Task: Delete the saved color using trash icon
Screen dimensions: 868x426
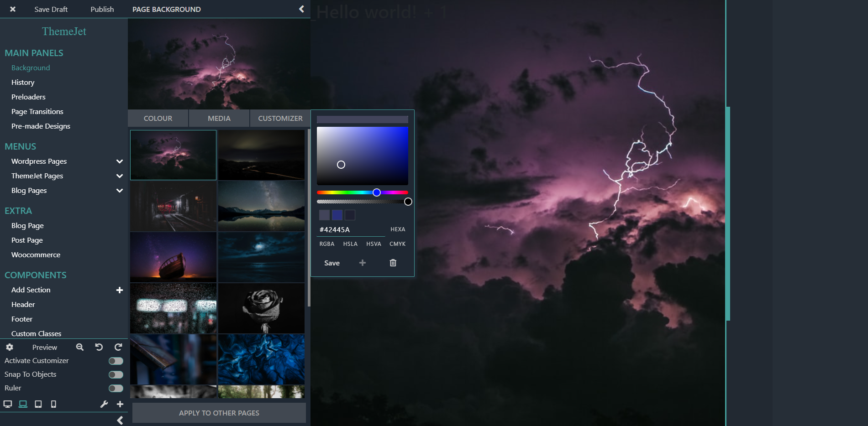Action: point(393,263)
